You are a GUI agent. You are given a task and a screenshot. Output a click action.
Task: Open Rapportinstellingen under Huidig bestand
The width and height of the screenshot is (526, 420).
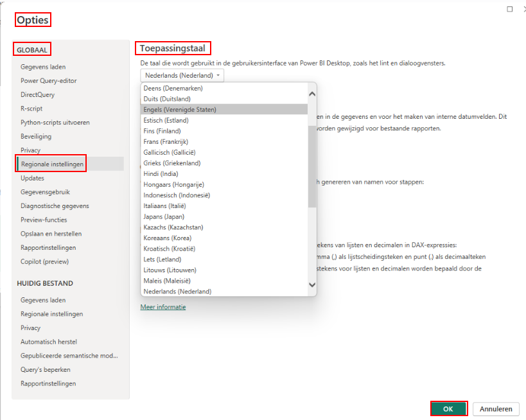click(48, 384)
